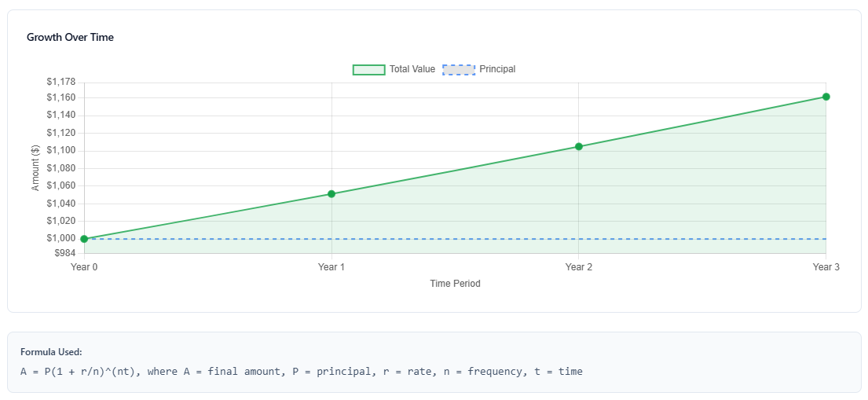Click the '$1,080' y-axis value
This screenshot has width=868, height=400.
tap(61, 168)
